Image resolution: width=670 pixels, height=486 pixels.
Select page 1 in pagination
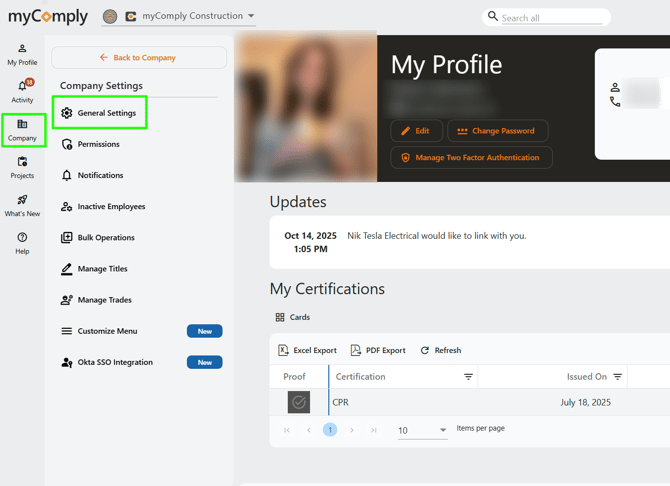point(330,430)
